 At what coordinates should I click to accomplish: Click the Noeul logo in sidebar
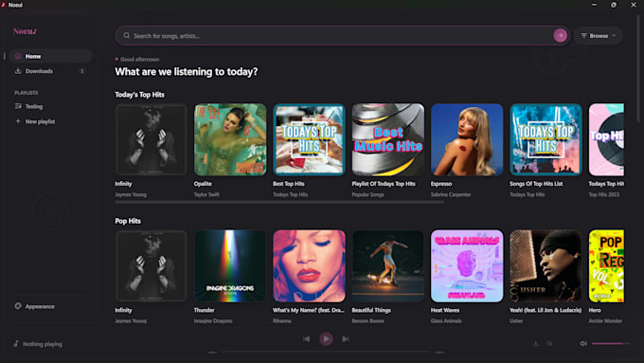coord(25,31)
